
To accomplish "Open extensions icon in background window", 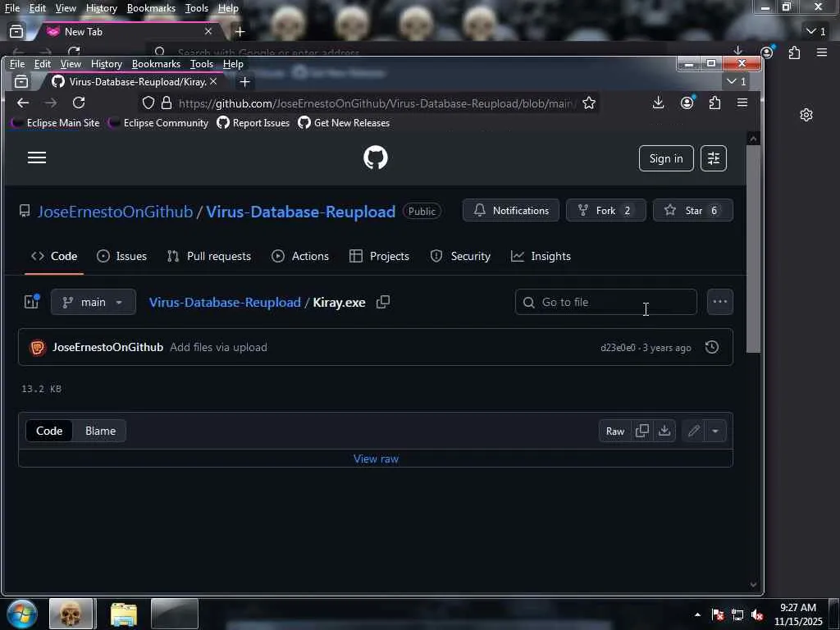I will pyautogui.click(x=794, y=52).
